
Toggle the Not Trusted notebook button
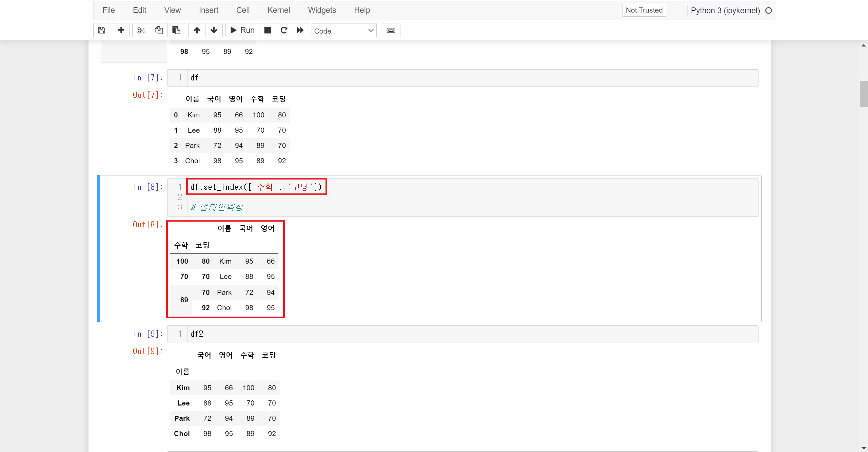[x=644, y=10]
